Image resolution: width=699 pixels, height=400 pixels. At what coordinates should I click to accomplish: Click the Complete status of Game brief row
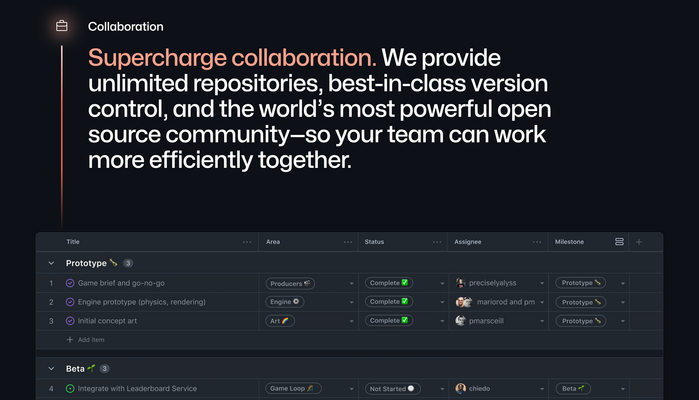[389, 283]
